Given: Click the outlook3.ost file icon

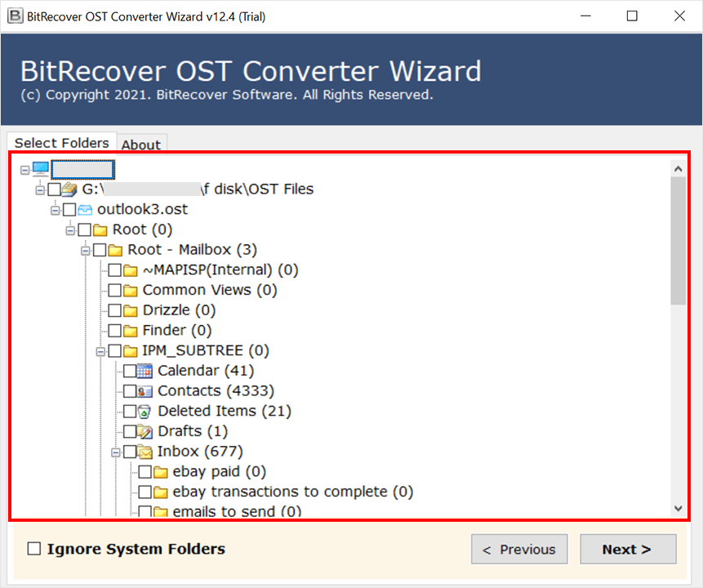Looking at the screenshot, I should (84, 210).
